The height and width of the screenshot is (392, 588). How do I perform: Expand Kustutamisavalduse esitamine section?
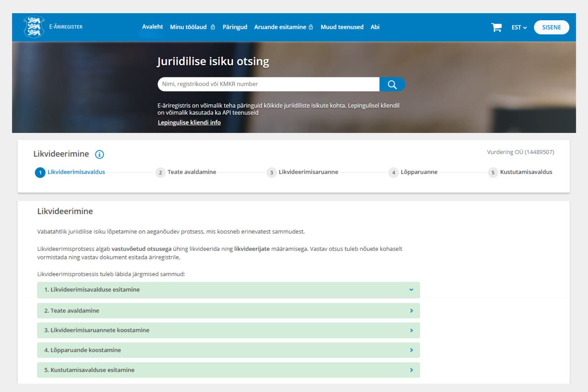[411, 370]
